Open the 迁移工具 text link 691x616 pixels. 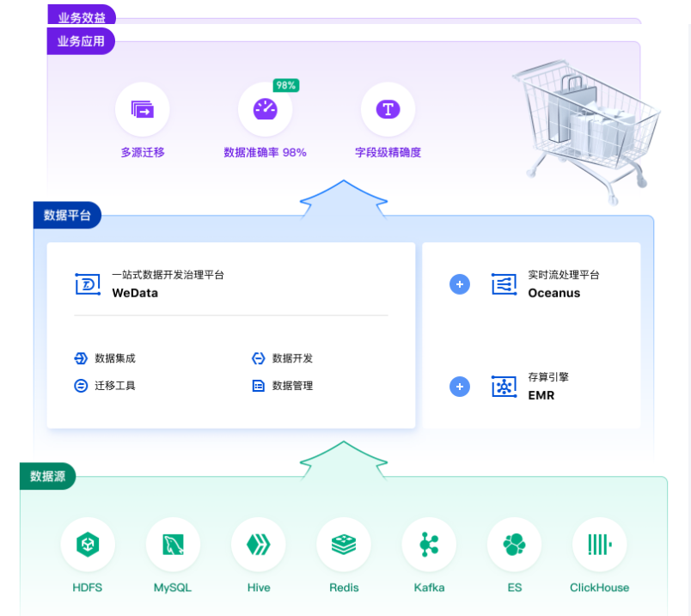[x=115, y=386]
